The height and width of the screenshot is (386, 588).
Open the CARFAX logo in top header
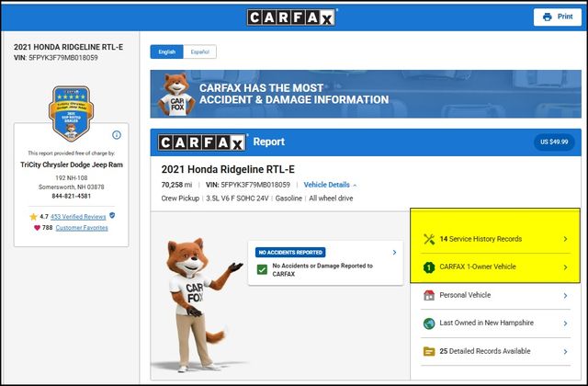tap(291, 17)
